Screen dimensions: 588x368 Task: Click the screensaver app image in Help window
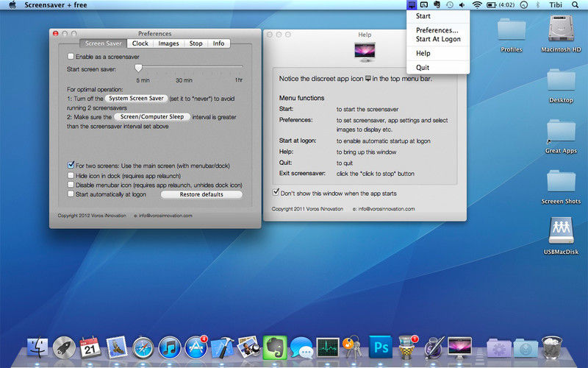click(365, 52)
